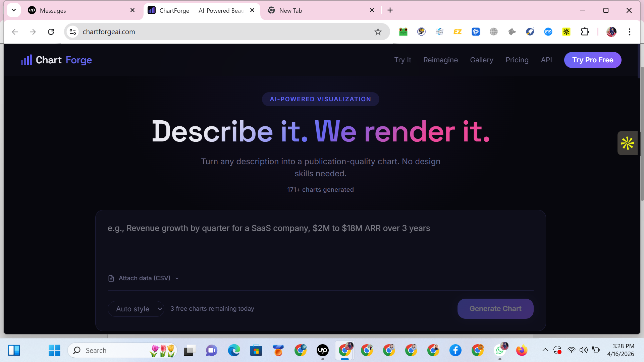Open Microsoft Edge from the taskbar

pyautogui.click(x=234, y=351)
